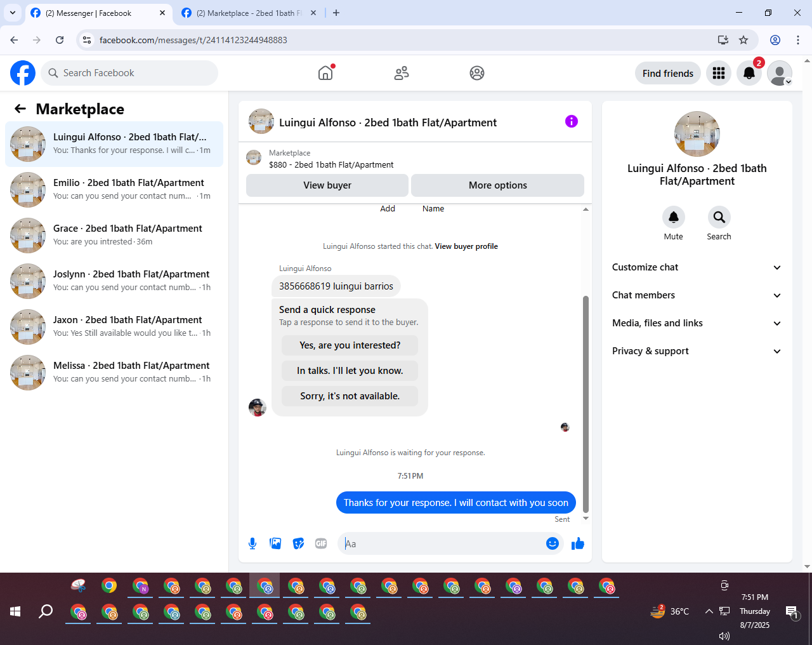Viewport: 812px width, 645px height.
Task: Open the taskbar clock and date
Action: pyautogui.click(x=755, y=611)
